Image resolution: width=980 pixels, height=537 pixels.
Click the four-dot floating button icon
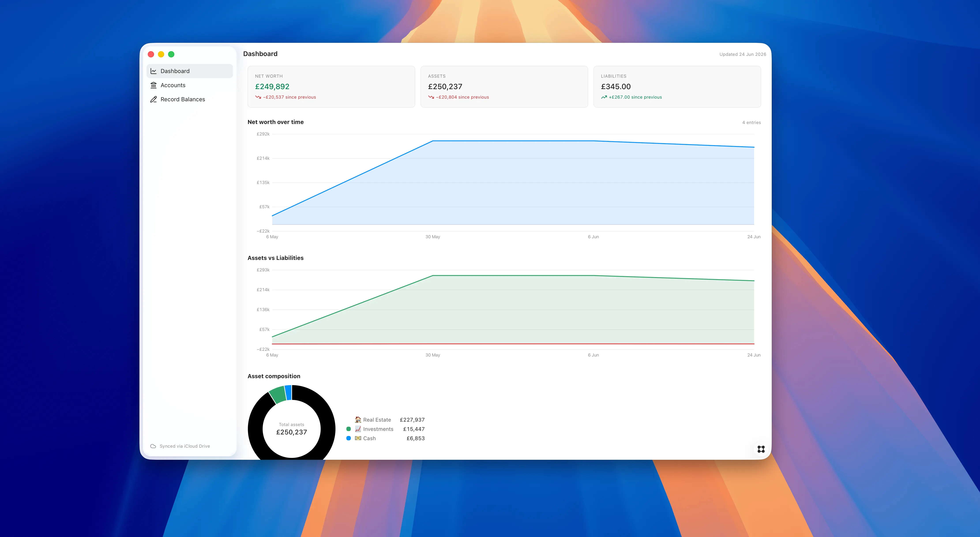click(761, 449)
